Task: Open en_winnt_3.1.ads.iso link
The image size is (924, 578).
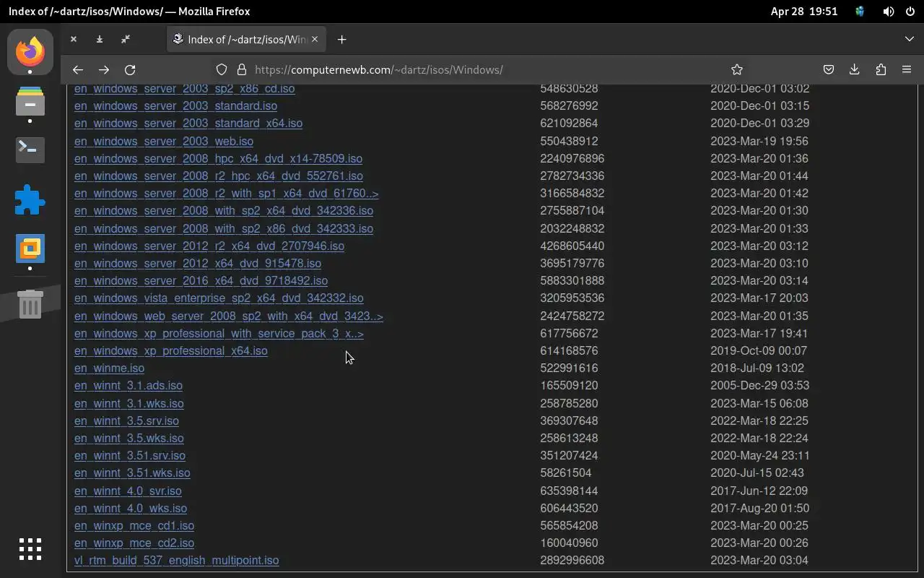Action: pos(128,385)
